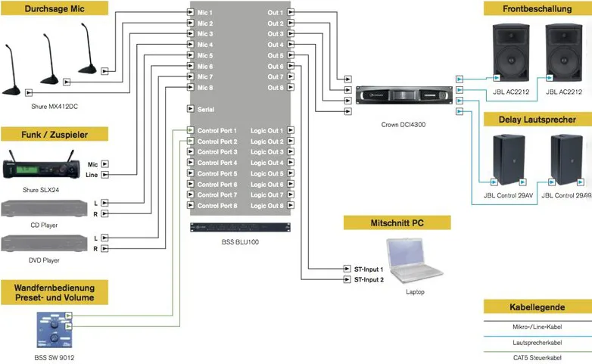The width and height of the screenshot is (592, 364).
Task: Click the Serial port connector
Action: tap(189, 110)
